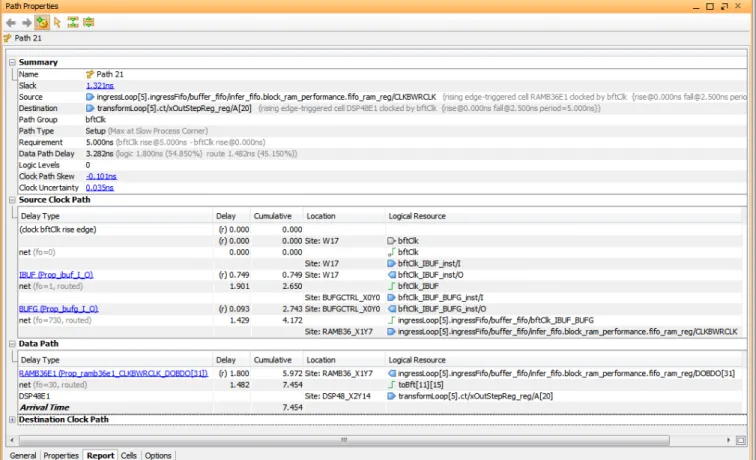Click the BUFG (Prop_bufg_I_O) link
This screenshot has width=756, height=460.
[x=58, y=309]
